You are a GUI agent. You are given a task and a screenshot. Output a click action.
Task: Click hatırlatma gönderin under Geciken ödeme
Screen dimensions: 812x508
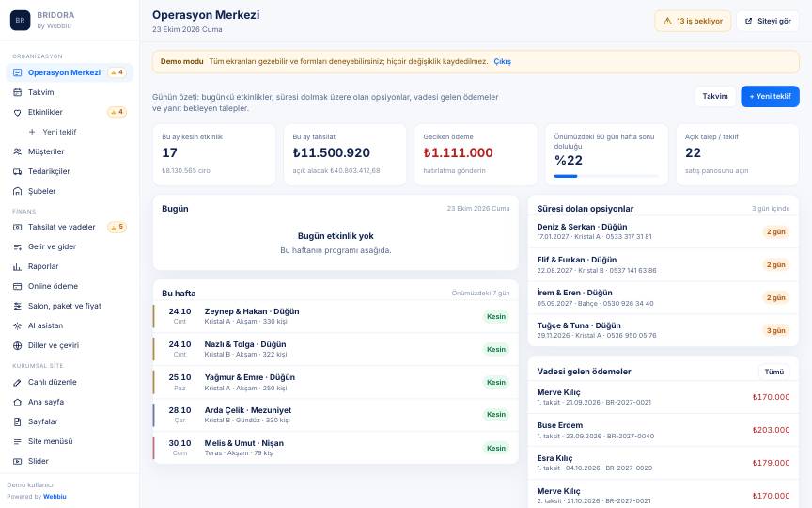(x=454, y=170)
